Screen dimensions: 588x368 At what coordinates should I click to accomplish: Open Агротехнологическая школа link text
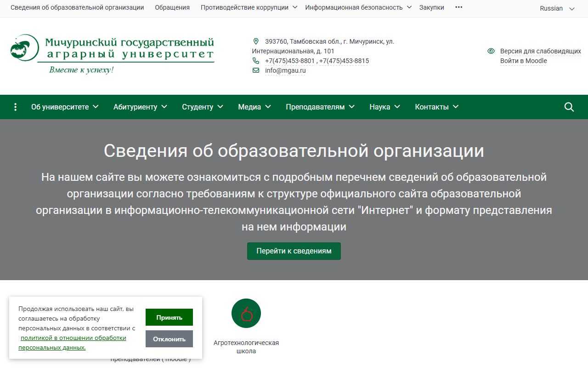(246, 347)
